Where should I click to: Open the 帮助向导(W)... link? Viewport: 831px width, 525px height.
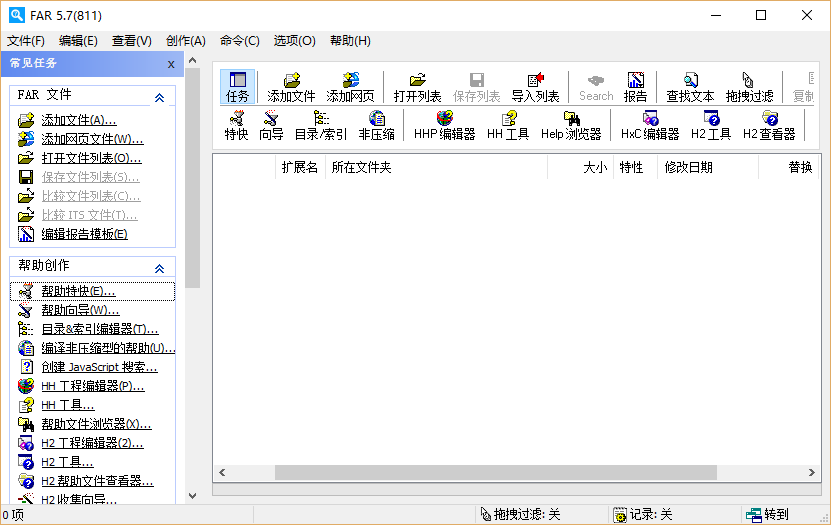[80, 310]
